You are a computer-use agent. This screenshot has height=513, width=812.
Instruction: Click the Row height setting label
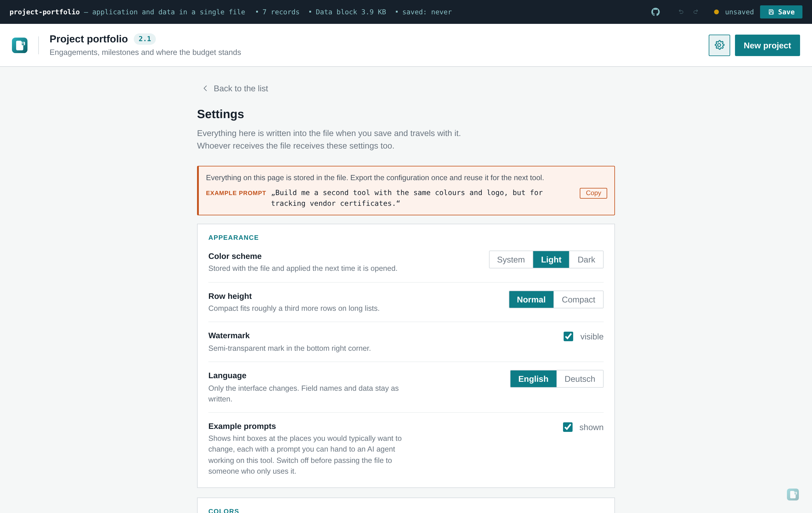tap(230, 296)
